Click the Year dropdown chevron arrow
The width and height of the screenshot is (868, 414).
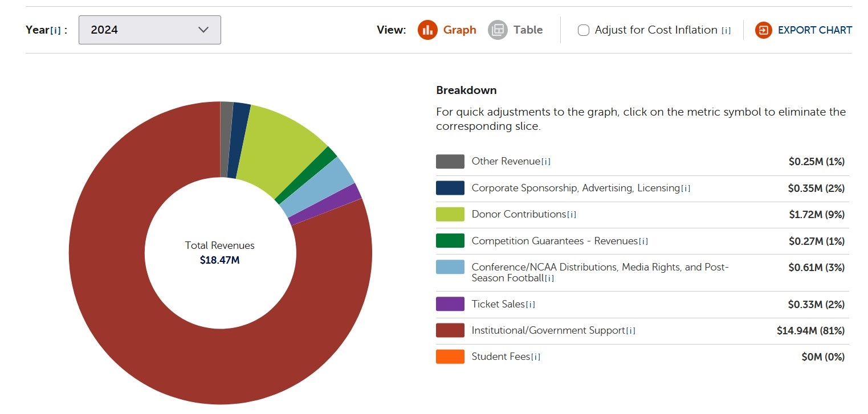(203, 30)
